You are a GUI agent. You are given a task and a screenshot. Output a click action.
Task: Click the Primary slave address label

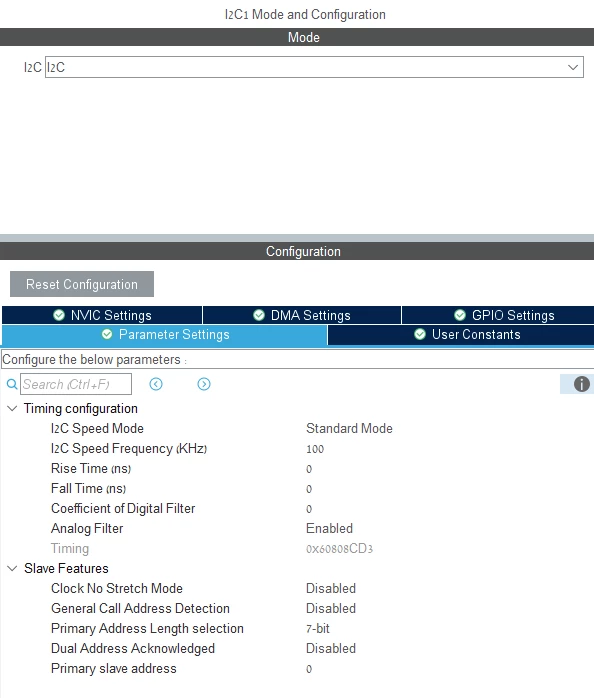tap(114, 669)
